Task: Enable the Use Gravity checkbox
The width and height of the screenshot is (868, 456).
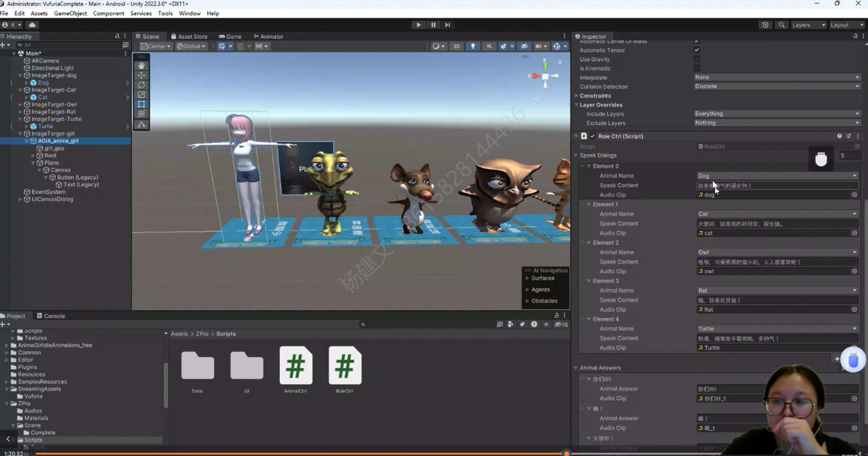Action: pos(697,59)
